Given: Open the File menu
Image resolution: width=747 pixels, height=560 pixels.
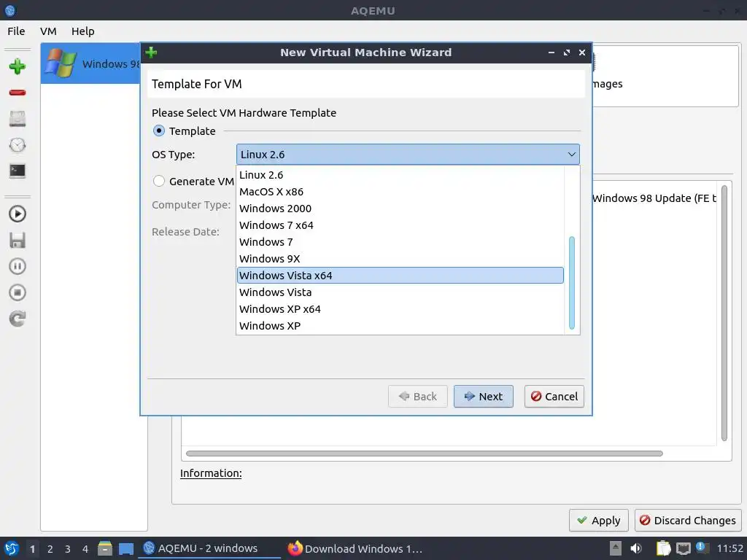Looking at the screenshot, I should click(16, 31).
